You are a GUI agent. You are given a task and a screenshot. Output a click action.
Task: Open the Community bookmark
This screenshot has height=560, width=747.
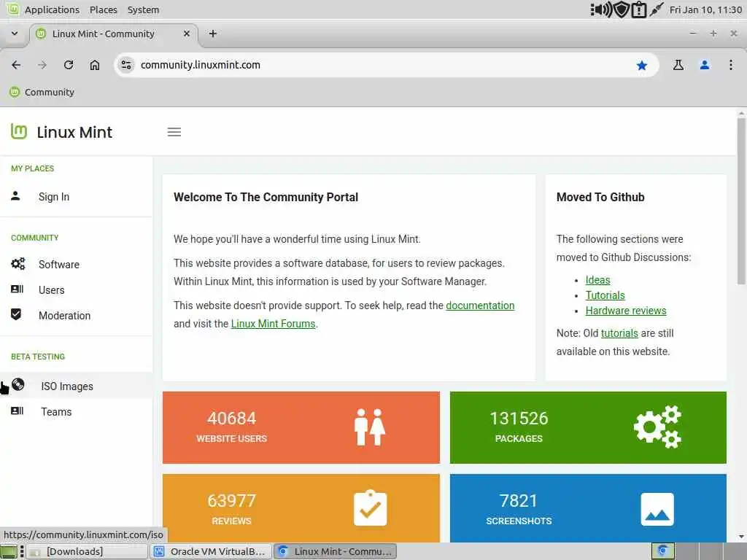point(42,92)
